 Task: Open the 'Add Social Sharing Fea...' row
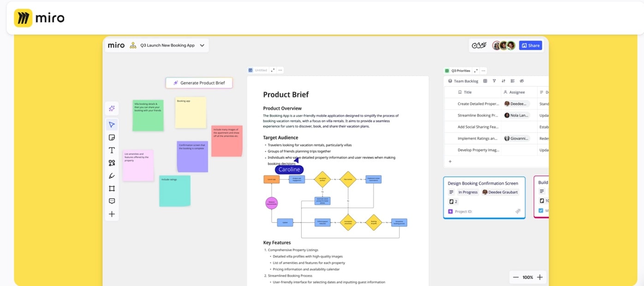point(478,127)
